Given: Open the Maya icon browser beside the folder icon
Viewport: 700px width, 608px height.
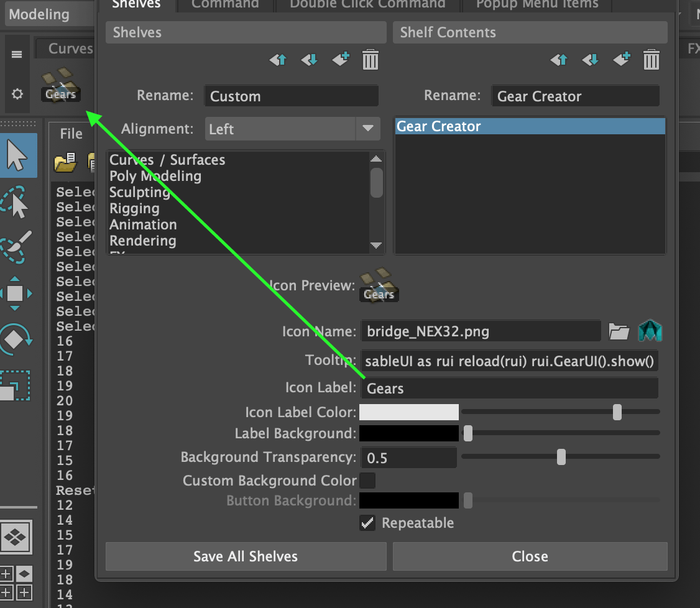Looking at the screenshot, I should [650, 331].
